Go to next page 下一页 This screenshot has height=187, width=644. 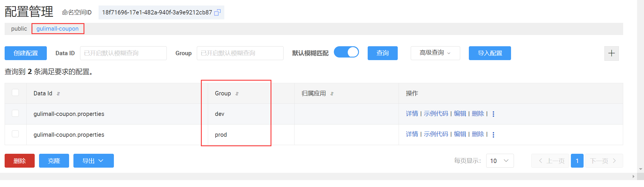point(604,161)
